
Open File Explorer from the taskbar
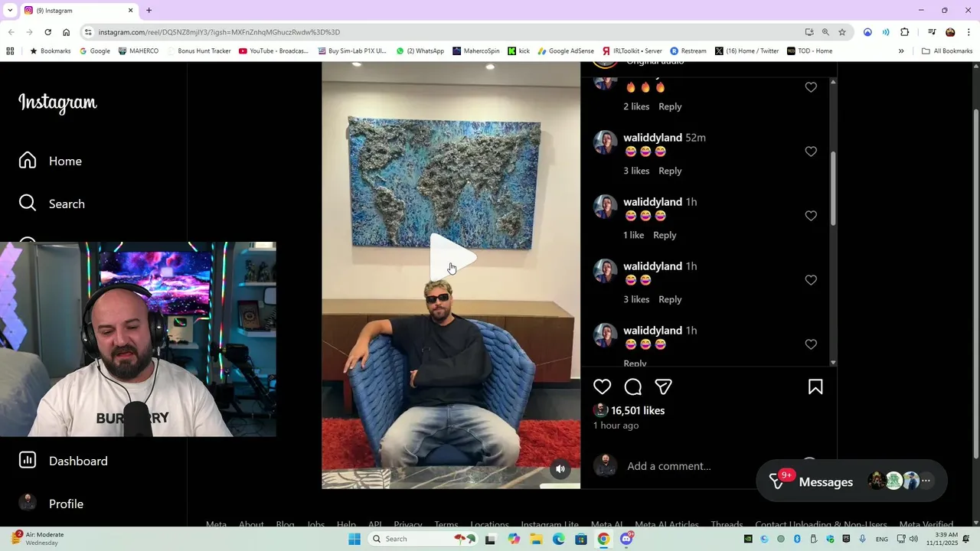point(537,539)
